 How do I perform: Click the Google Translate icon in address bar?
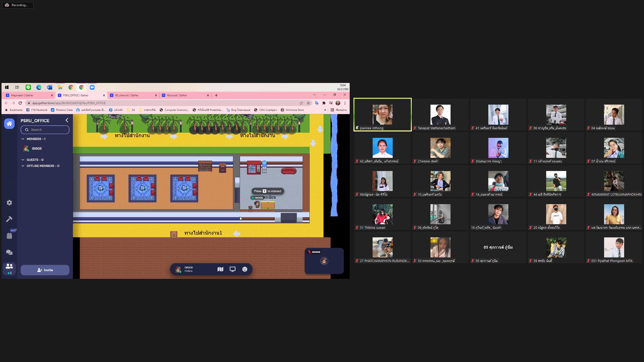click(x=317, y=103)
